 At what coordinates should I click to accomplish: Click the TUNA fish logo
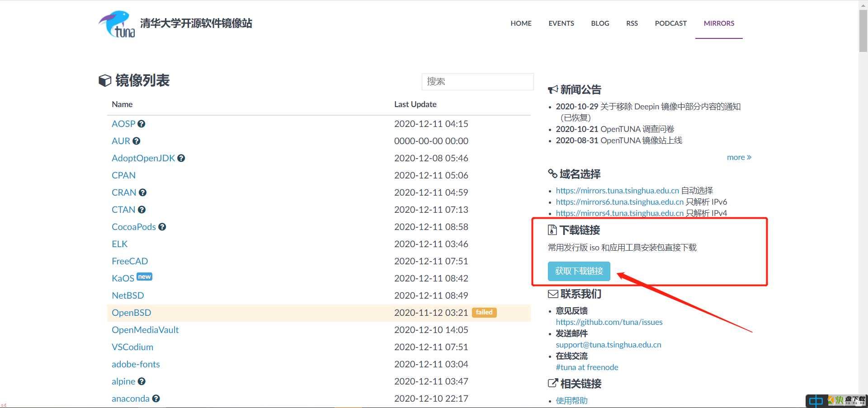tap(117, 24)
